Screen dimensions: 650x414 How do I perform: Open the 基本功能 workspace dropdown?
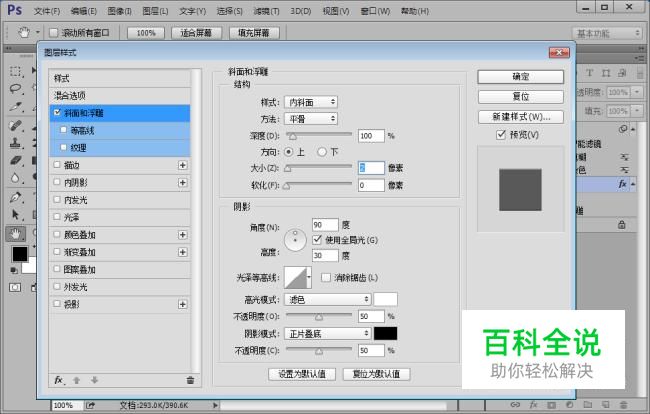click(x=608, y=33)
